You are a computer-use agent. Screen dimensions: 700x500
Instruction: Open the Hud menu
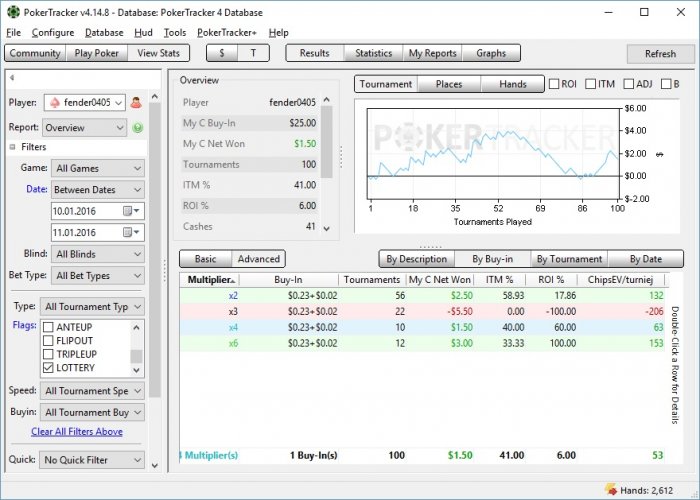pyautogui.click(x=142, y=32)
